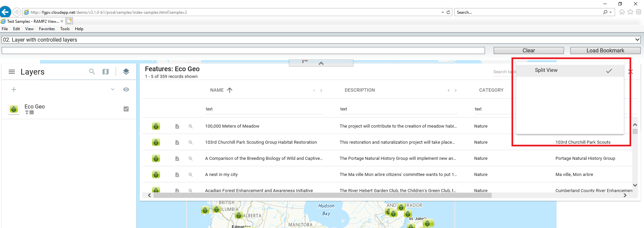Click the Clear button
644x228 pixels.
tap(529, 50)
